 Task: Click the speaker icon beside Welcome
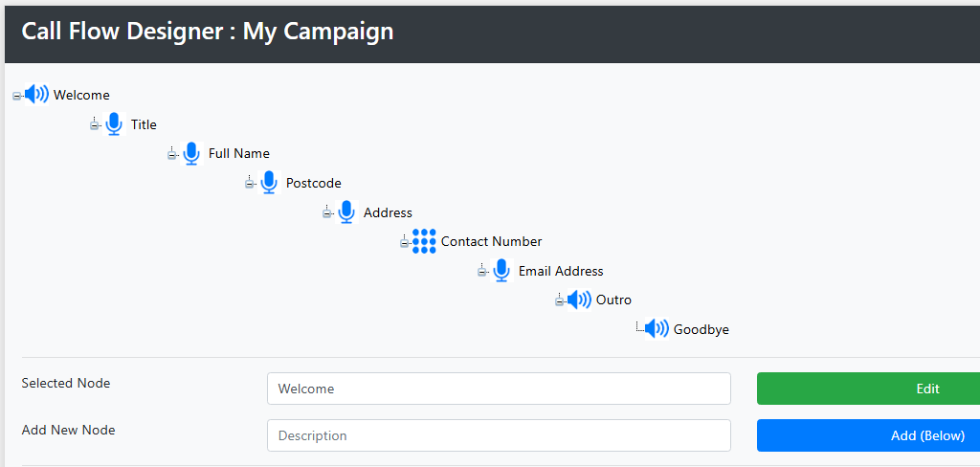(36, 95)
